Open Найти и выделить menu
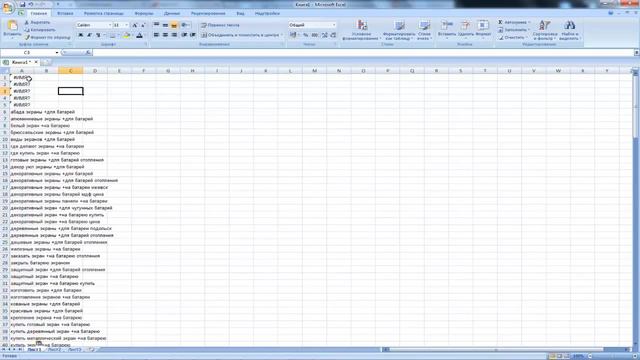This screenshot has height=360, width=640. (x=569, y=30)
